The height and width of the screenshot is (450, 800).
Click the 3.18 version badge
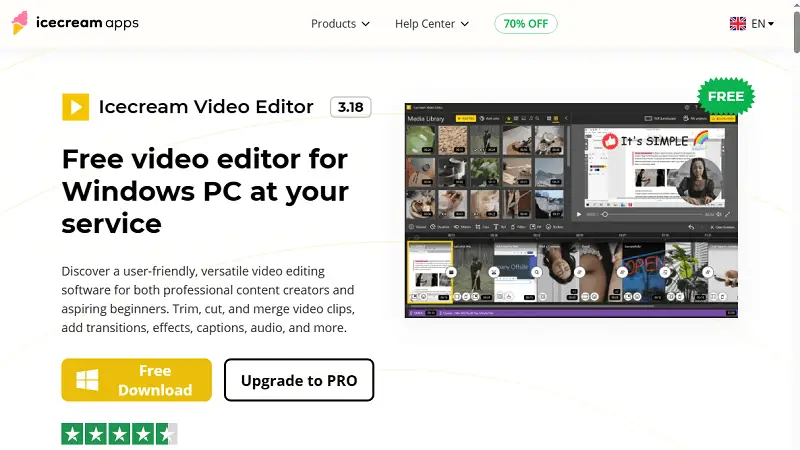click(x=351, y=107)
